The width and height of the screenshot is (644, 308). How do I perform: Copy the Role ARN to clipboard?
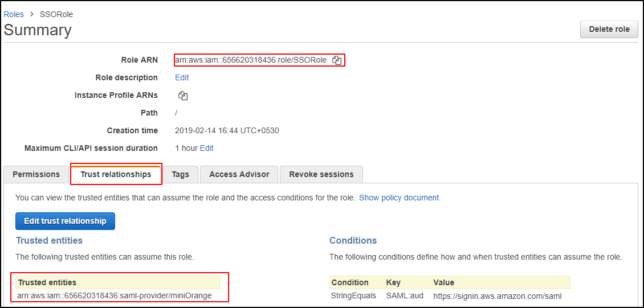tap(337, 60)
